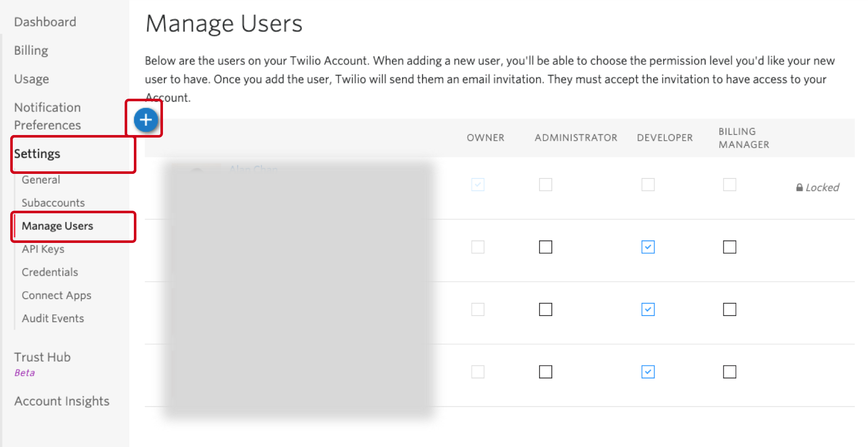Toggle Developer checkbox in third user row

tap(647, 309)
